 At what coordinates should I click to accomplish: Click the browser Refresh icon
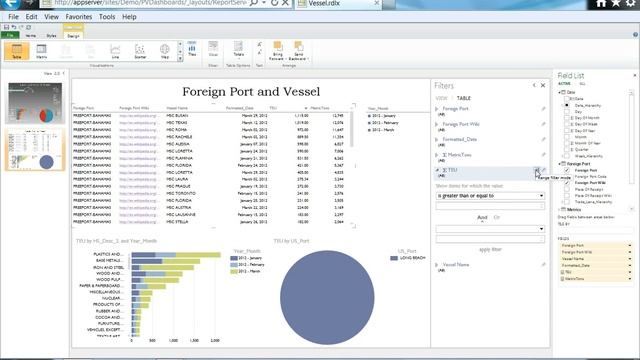click(274, 3)
